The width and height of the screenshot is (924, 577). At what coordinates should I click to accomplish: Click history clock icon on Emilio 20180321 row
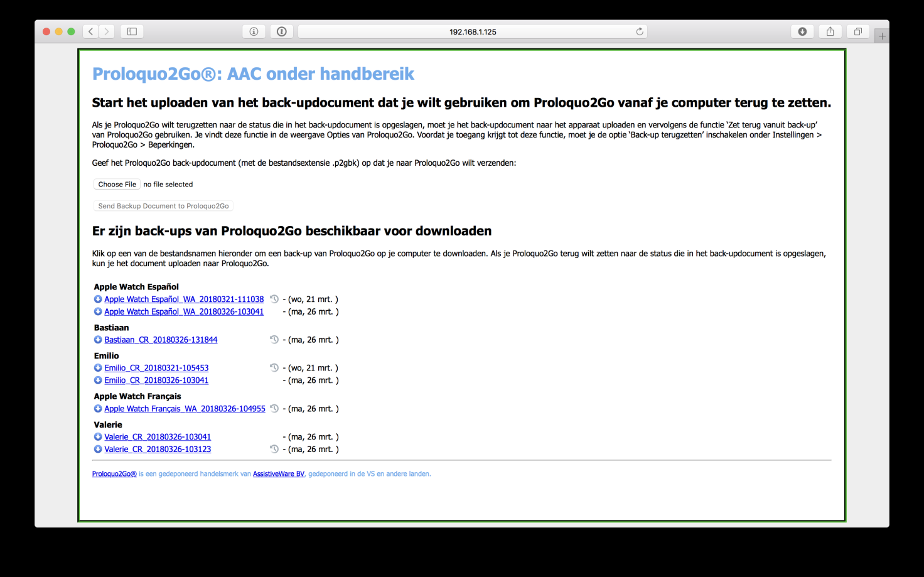(274, 367)
